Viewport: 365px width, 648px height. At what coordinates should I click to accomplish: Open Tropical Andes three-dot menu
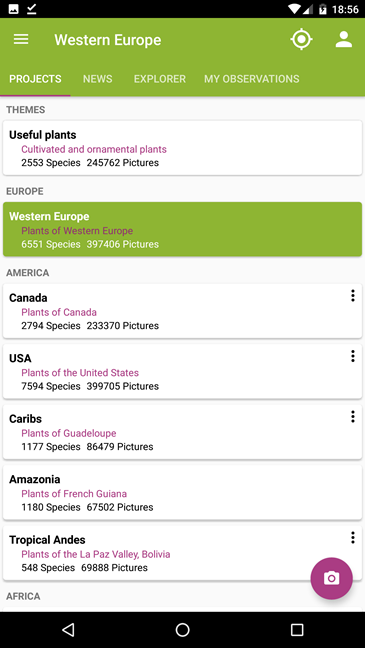[353, 537]
